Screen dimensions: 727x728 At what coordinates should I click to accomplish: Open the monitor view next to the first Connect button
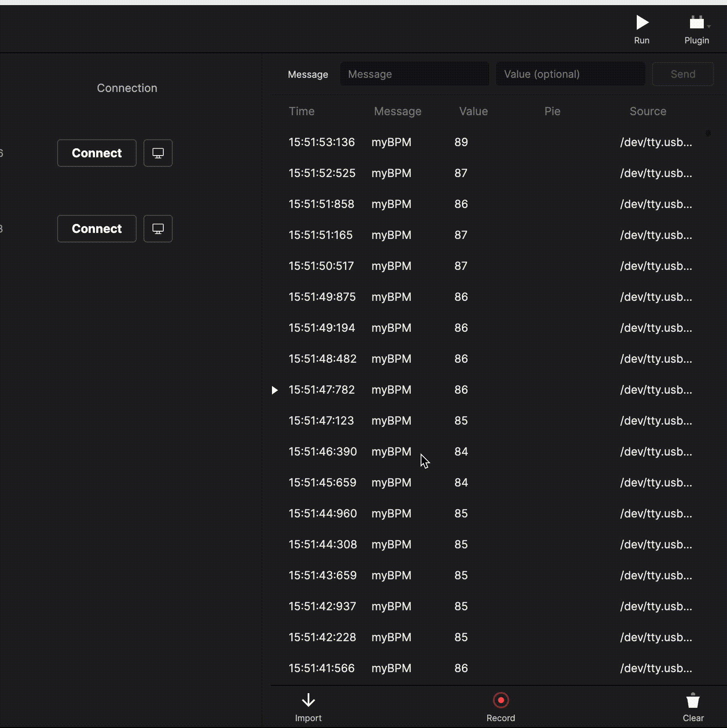158,153
